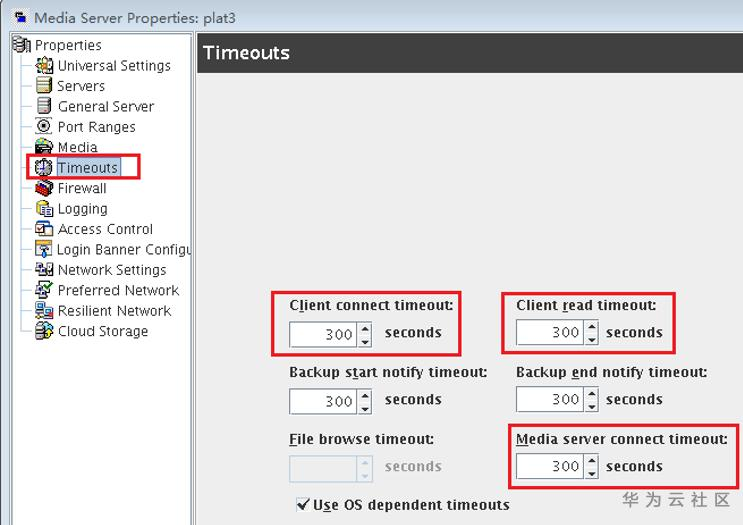This screenshot has height=525, width=743.
Task: Increase Backup start notify timeout
Action: 365,395
